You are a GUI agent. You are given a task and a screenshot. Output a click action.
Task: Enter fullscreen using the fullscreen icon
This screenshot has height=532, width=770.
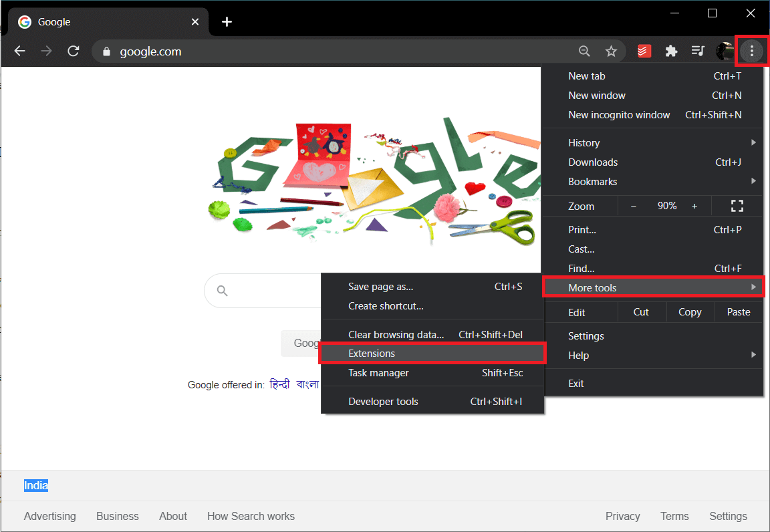(737, 206)
